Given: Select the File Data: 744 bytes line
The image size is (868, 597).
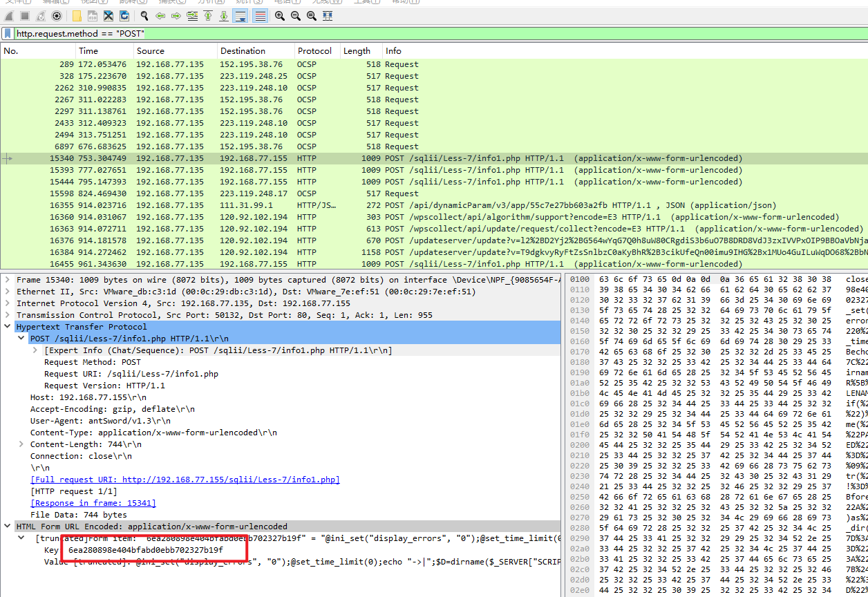Looking at the screenshot, I should click(x=79, y=515).
